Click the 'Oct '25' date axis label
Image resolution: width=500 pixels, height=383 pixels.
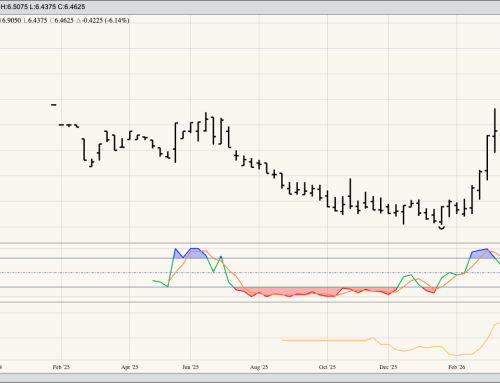point(327,367)
